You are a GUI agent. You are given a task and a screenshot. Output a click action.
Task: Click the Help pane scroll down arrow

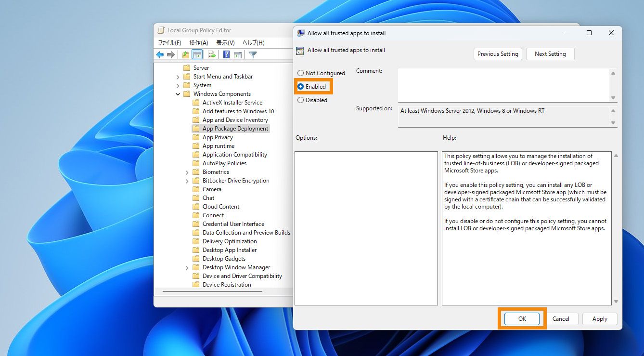point(616,302)
